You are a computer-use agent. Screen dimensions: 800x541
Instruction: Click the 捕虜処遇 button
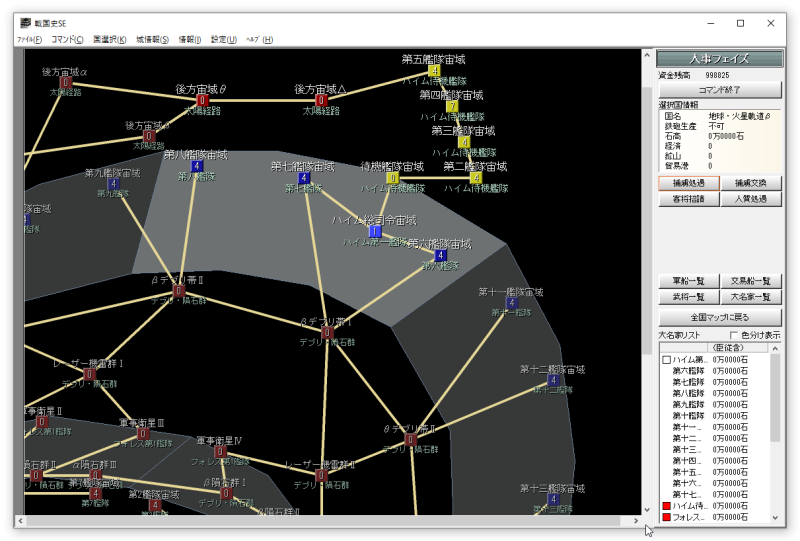click(689, 183)
